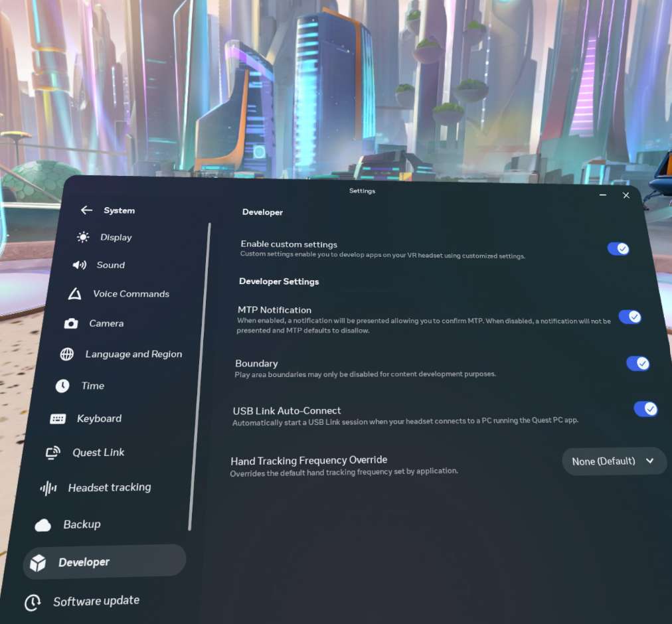This screenshot has height=624, width=672.
Task: Click the Time clock icon
Action: coord(62,386)
